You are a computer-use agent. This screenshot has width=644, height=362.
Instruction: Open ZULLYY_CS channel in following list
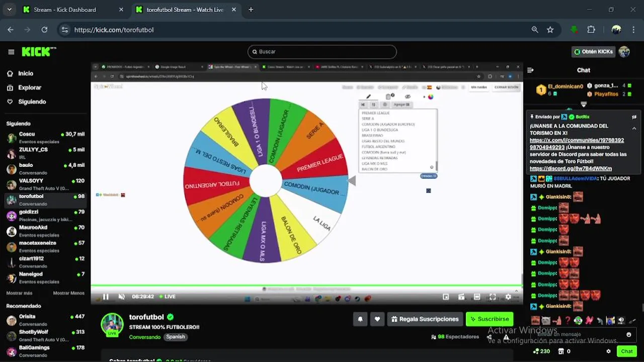(x=45, y=153)
